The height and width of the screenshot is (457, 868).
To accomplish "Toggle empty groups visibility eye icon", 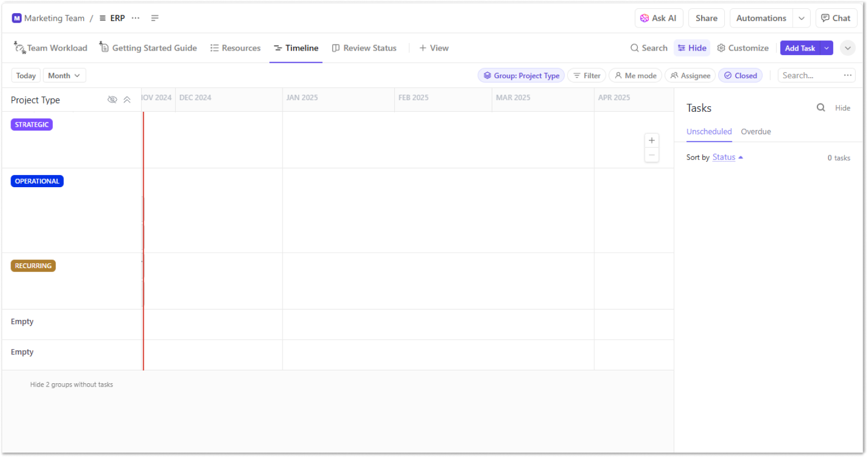I will 112,100.
